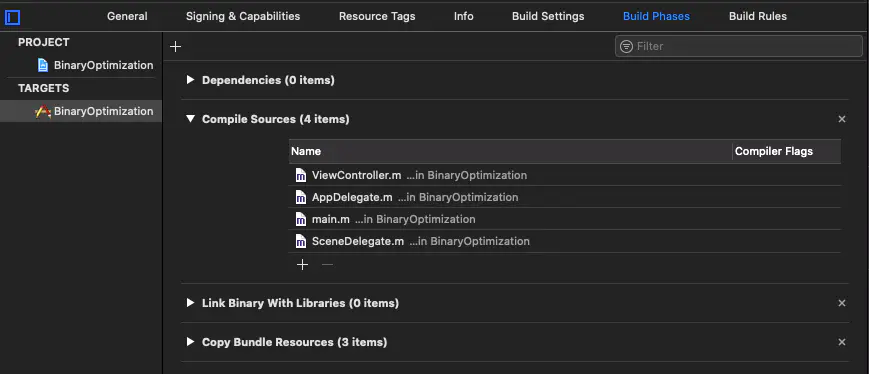The width and height of the screenshot is (869, 374).
Task: Select the AppDelegate.m row
Action: (565, 197)
